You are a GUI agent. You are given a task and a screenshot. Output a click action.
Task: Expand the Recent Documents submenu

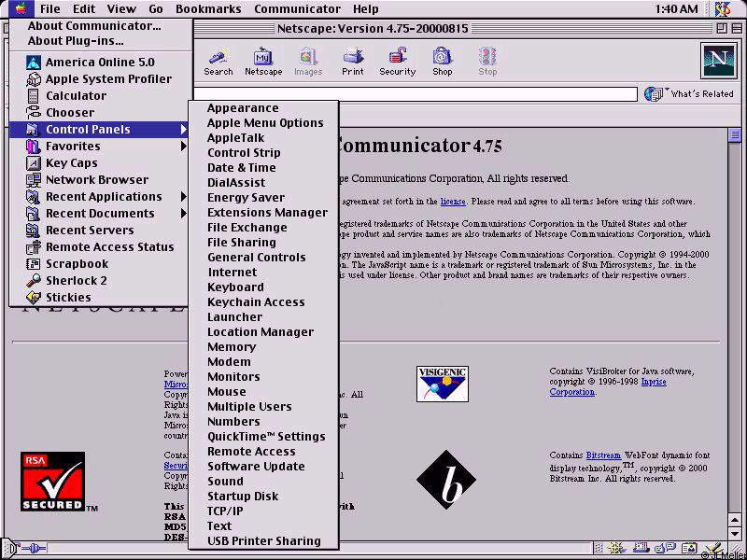click(183, 214)
